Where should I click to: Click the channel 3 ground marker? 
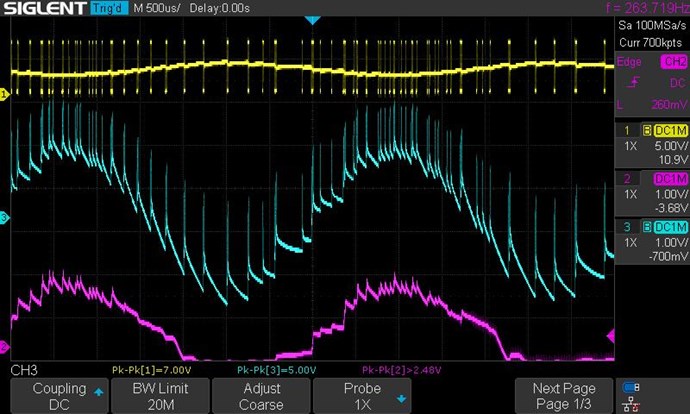point(4,217)
